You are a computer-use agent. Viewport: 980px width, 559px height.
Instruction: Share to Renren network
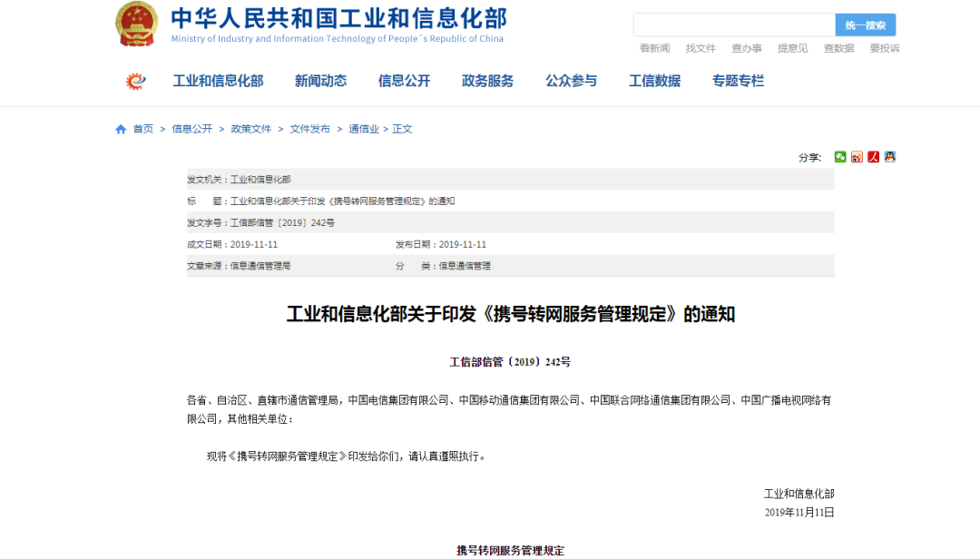point(873,157)
